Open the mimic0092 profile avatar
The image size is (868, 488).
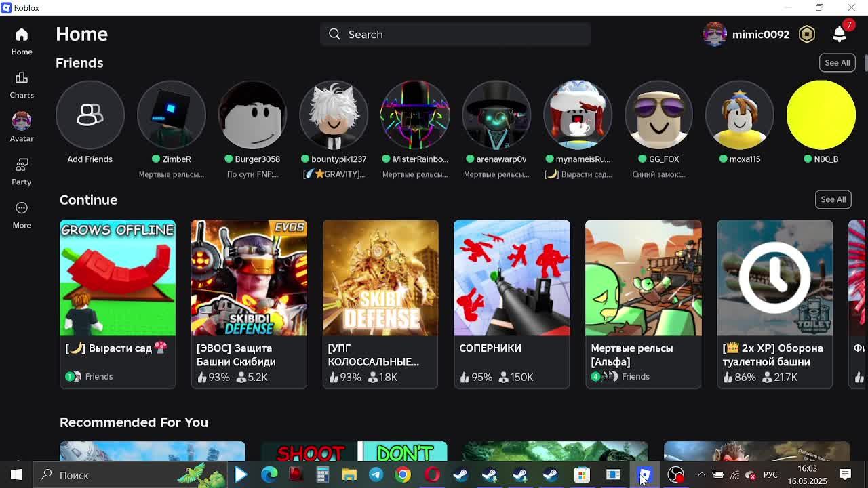(x=715, y=35)
